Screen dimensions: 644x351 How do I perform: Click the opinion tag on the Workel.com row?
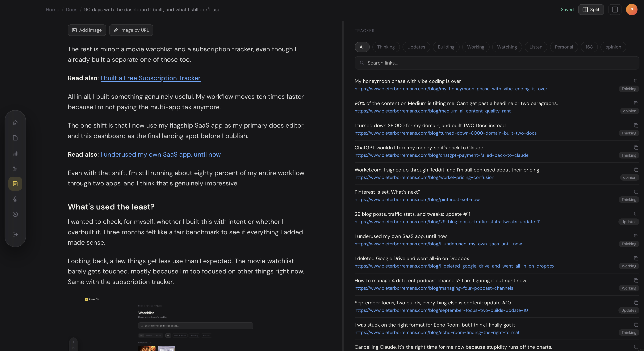[x=629, y=177]
